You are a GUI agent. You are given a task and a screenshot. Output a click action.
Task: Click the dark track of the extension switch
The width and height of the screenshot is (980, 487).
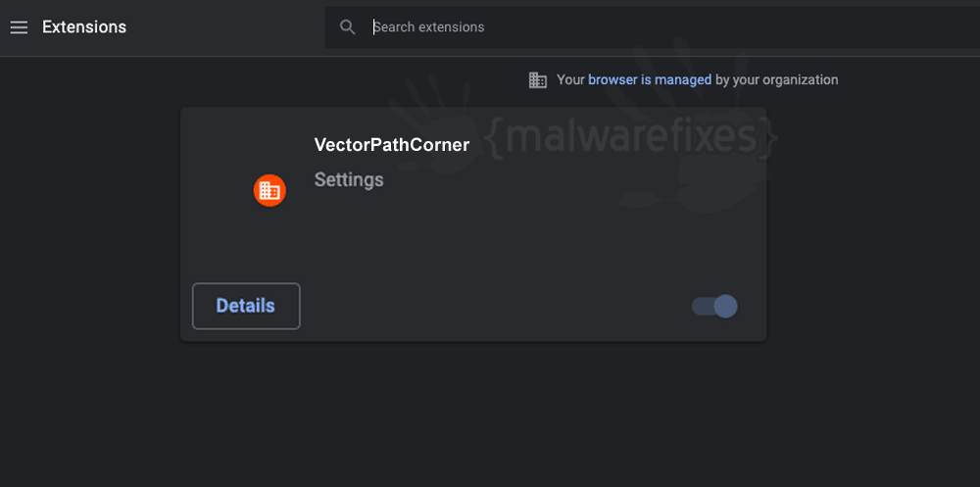(x=702, y=307)
